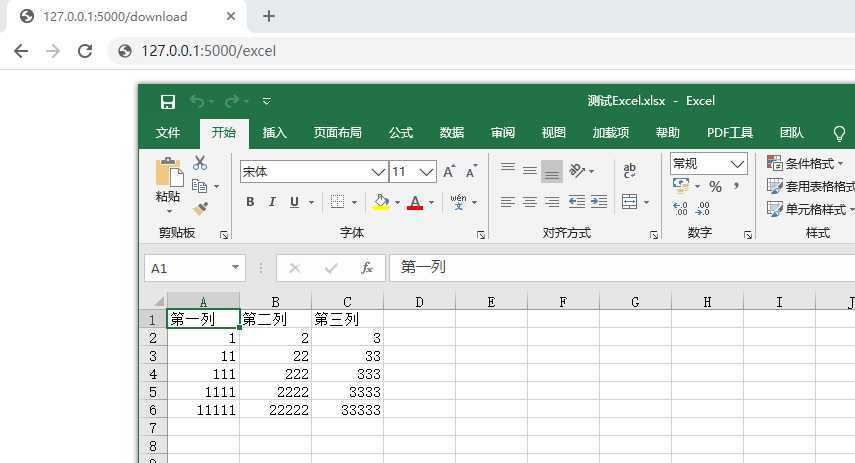Click the Decrease Font Size icon

point(472,171)
